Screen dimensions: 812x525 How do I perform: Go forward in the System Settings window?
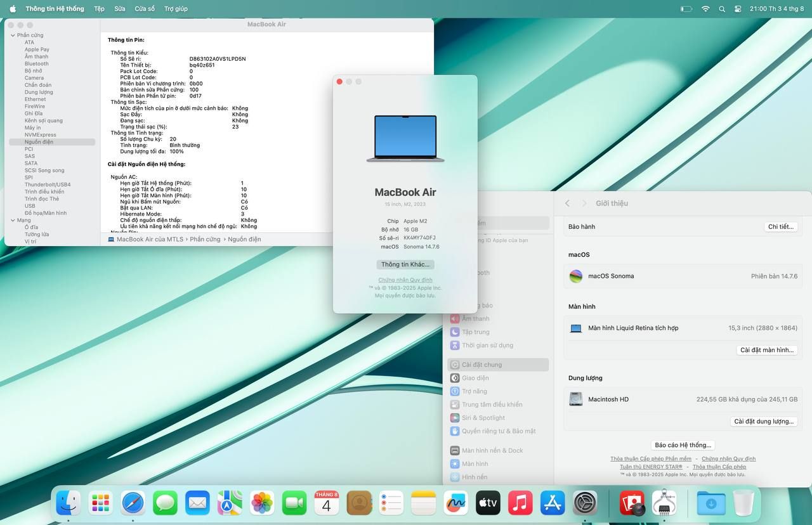click(x=584, y=204)
